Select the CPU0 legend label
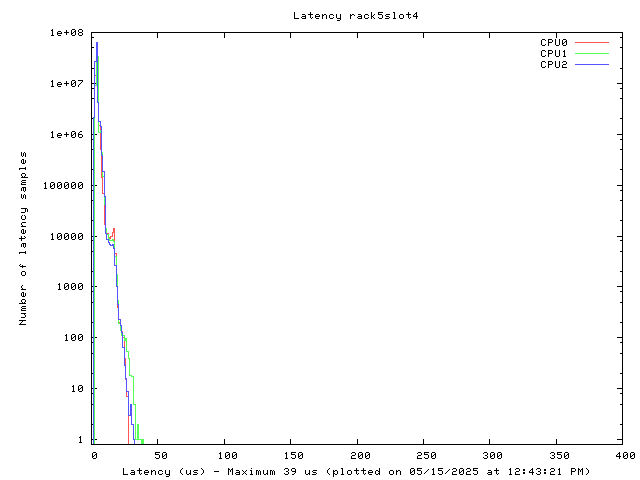 (x=553, y=42)
